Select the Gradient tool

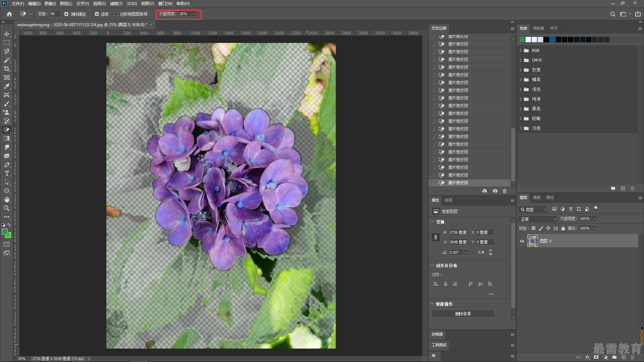coord(7,138)
